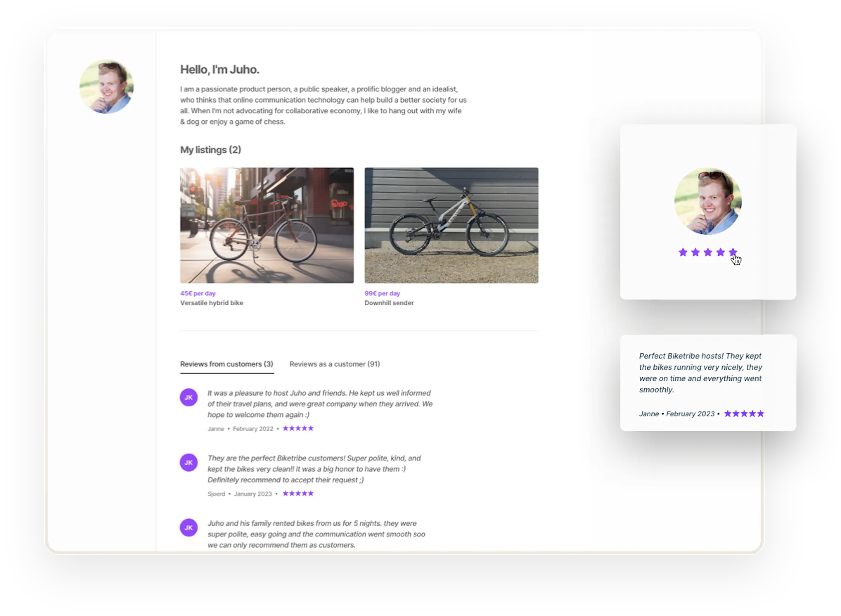The image size is (841, 616).
Task: Select the third star in rating card
Action: (708, 252)
